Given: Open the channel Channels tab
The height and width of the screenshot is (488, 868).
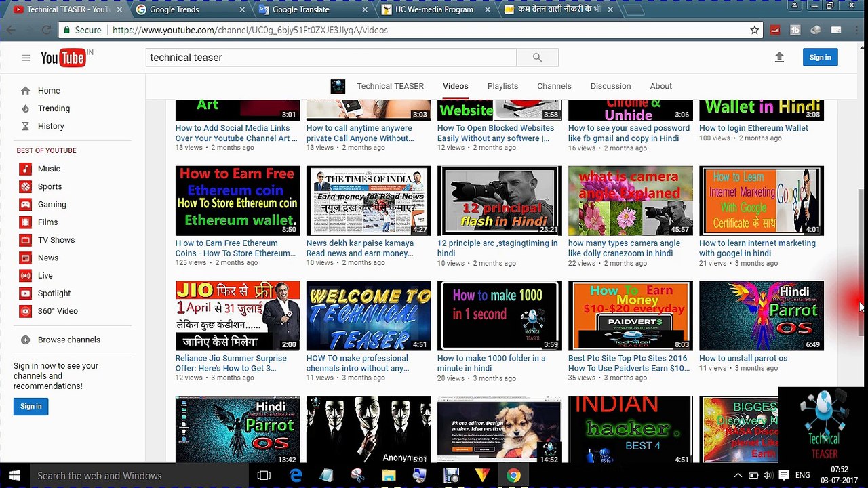Looking at the screenshot, I should tap(554, 86).
